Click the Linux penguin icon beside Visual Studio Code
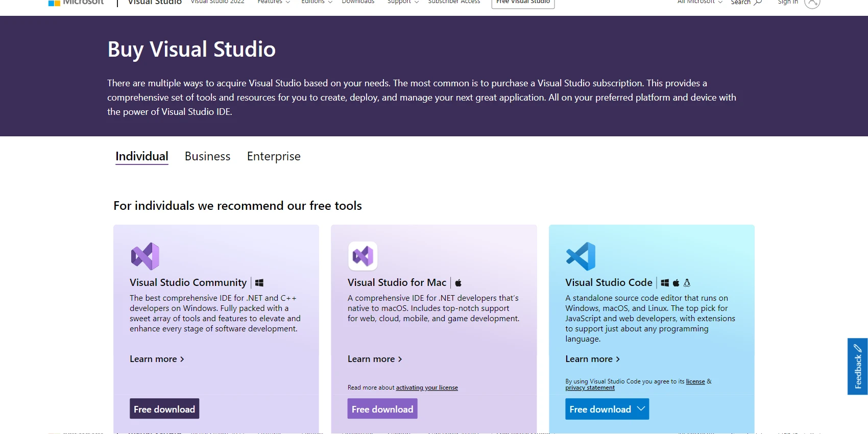Viewport: 868px width, 434px height. 687,283
